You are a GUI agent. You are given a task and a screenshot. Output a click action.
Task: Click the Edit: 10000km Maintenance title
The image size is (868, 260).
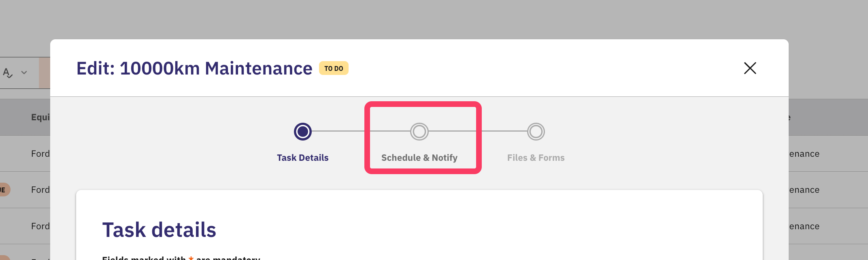194,68
